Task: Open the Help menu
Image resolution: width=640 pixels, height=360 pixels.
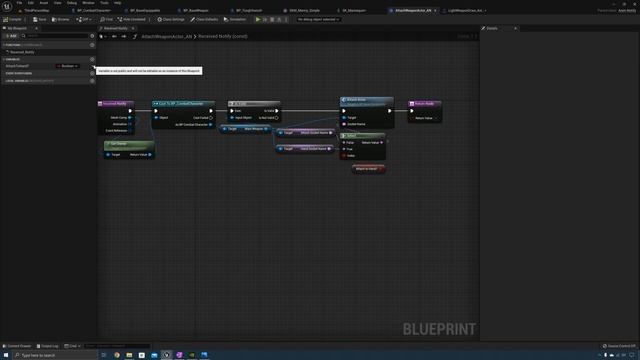Action: (118, 3)
